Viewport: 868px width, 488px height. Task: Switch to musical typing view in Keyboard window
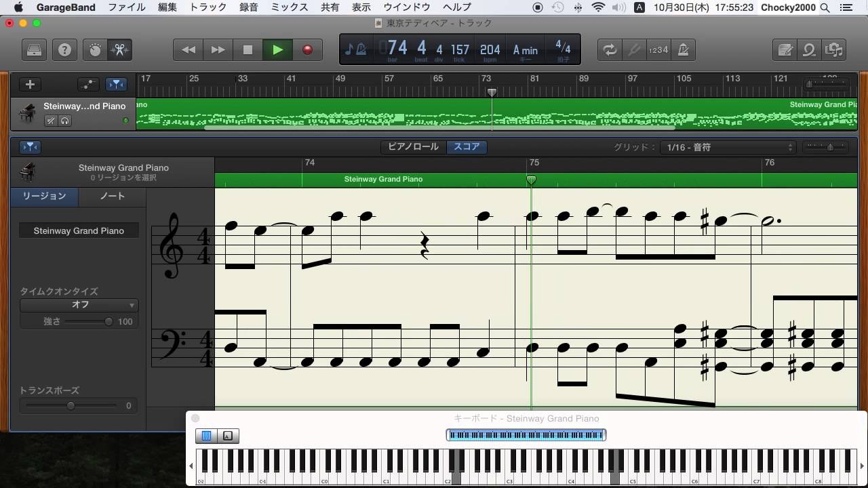pos(228,436)
